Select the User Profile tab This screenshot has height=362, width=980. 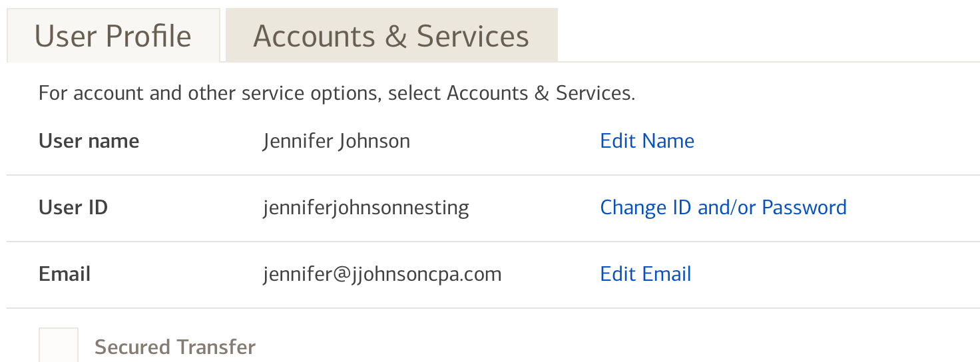[x=113, y=36]
